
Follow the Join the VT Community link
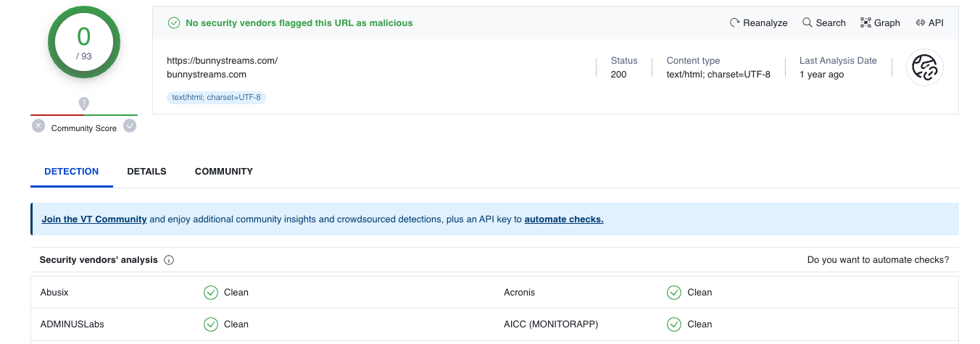(94, 219)
